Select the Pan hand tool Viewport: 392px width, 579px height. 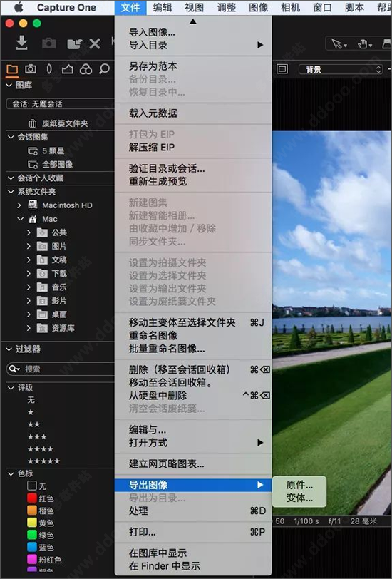coord(364,44)
